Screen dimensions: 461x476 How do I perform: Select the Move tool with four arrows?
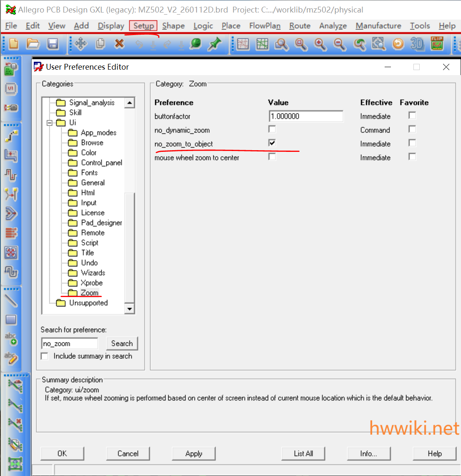[x=81, y=44]
